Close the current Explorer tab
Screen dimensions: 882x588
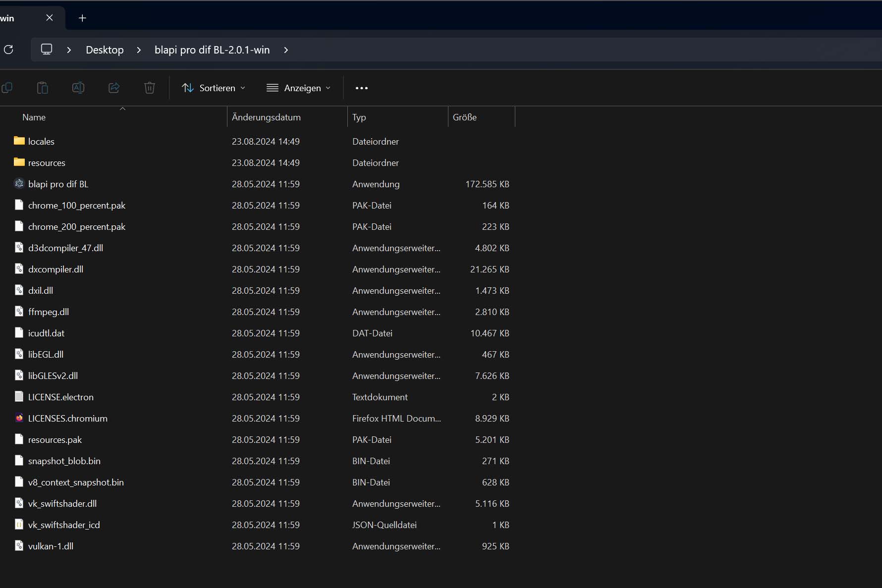pyautogui.click(x=50, y=18)
